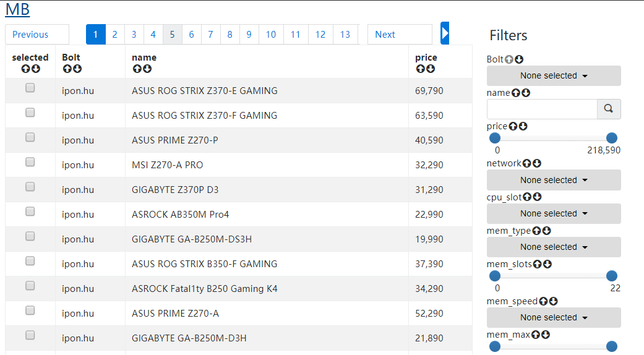Sort selected column descending in table header
The width and height of the screenshot is (644, 355).
point(36,69)
